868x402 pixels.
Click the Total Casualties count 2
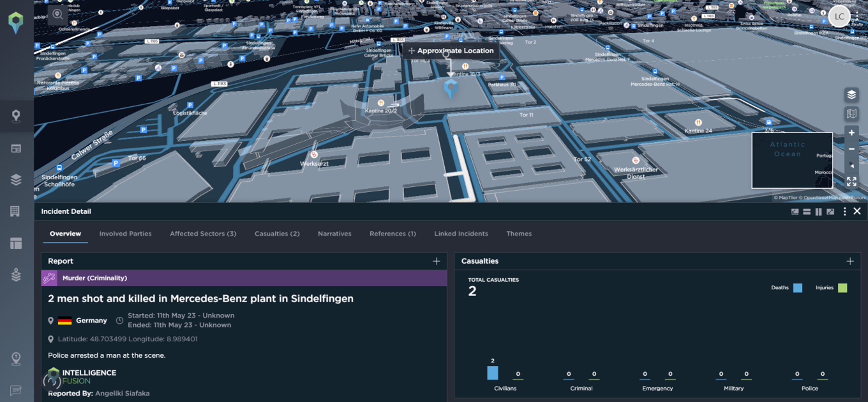pyautogui.click(x=472, y=291)
